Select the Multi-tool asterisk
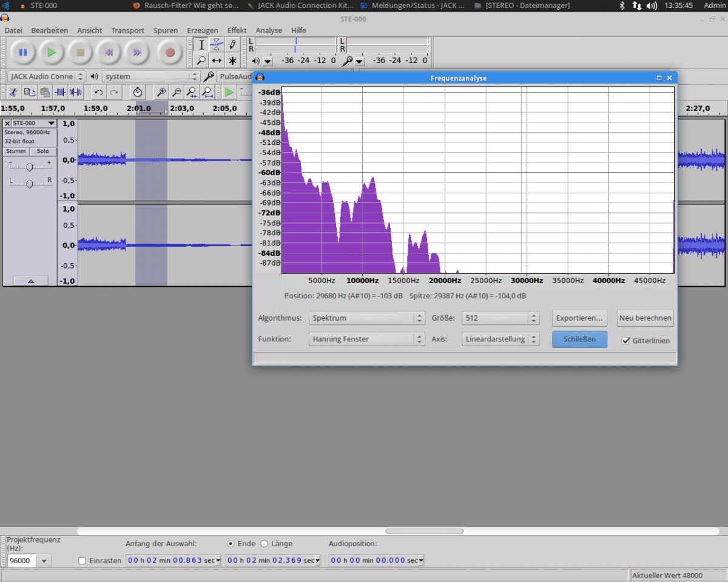This screenshot has height=582, width=728. tap(232, 61)
